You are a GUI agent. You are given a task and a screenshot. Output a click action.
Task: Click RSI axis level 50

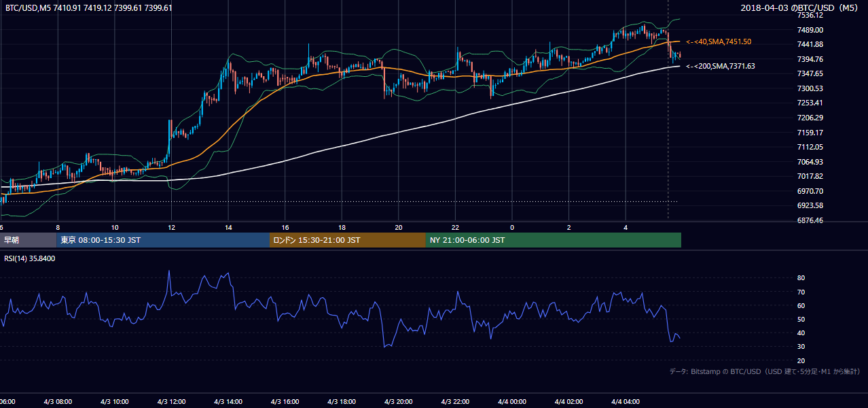(801, 319)
